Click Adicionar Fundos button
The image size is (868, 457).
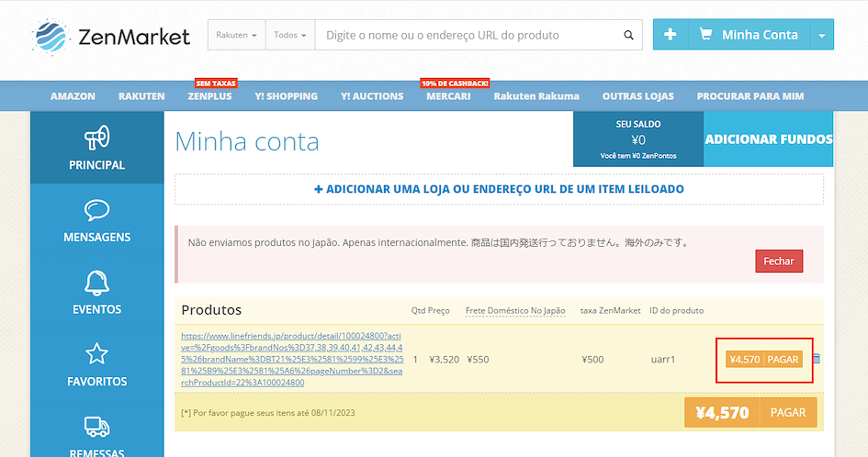[x=769, y=139]
